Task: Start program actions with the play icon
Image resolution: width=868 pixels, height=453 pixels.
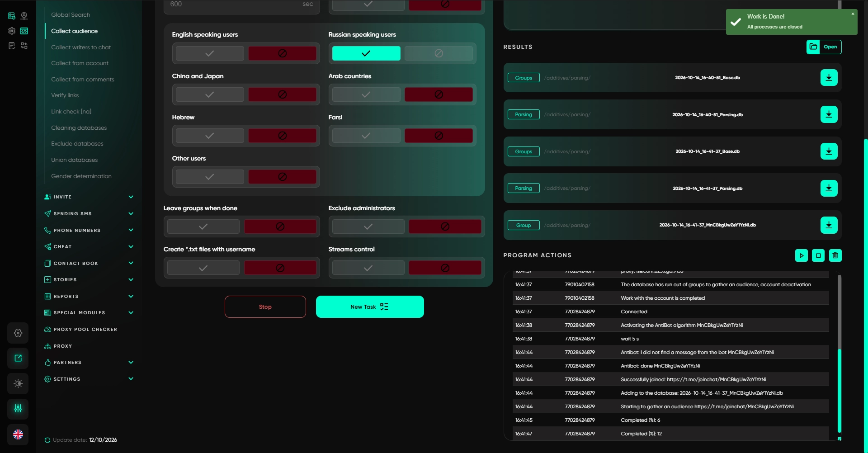Action: [801, 255]
